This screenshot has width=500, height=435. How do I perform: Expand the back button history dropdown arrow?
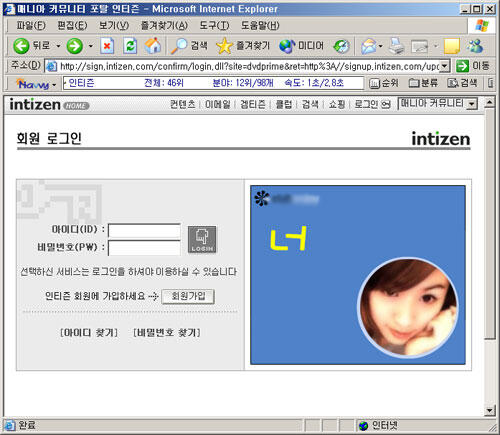point(58,46)
